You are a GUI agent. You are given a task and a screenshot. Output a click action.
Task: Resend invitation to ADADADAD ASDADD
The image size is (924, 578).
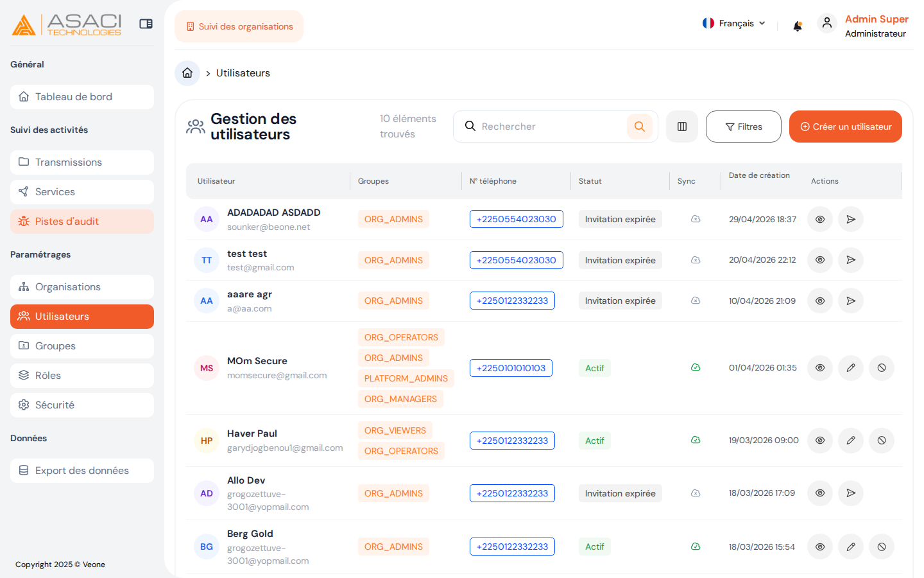851,219
